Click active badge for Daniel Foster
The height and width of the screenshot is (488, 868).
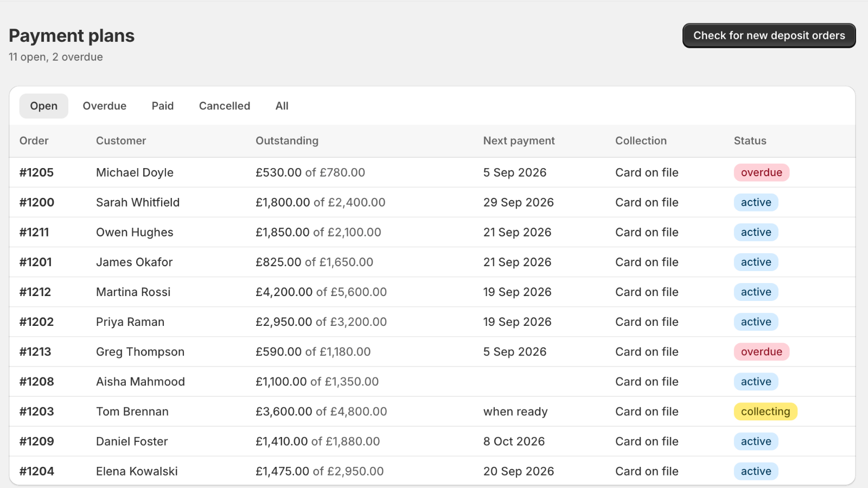coord(756,441)
